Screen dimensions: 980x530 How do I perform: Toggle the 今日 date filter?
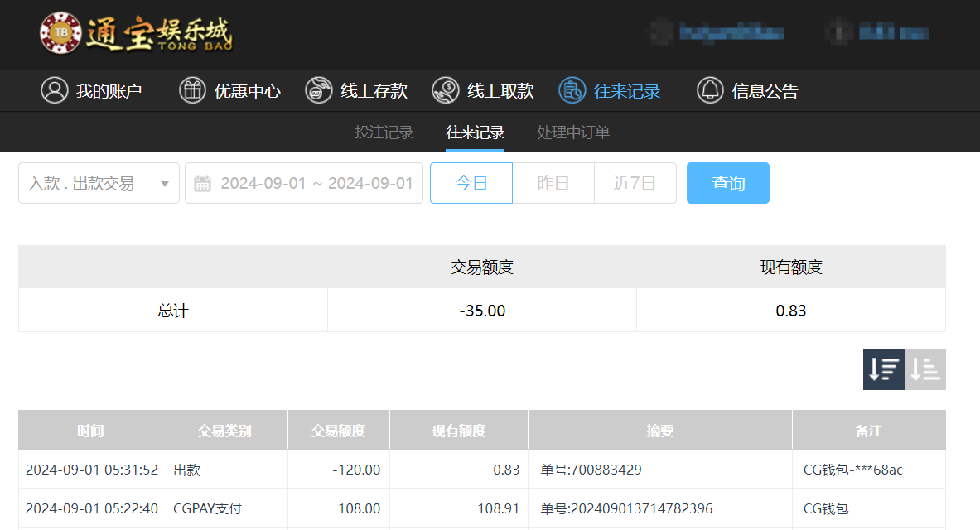[x=471, y=182]
